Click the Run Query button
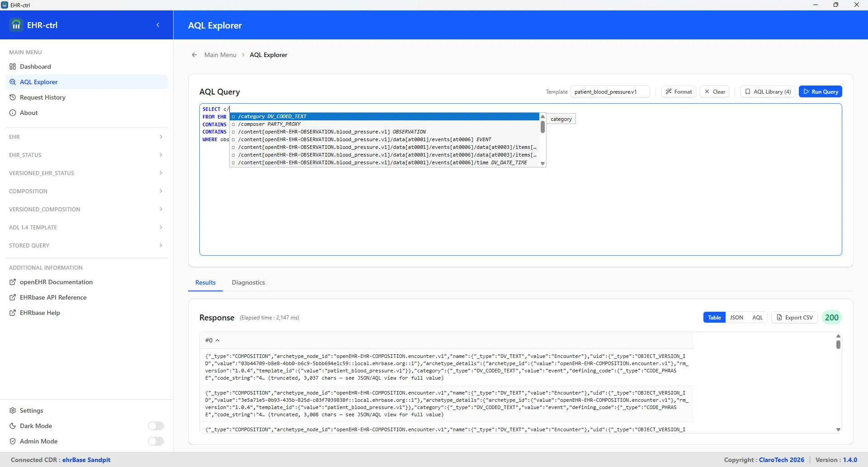The image size is (868, 467). click(820, 91)
